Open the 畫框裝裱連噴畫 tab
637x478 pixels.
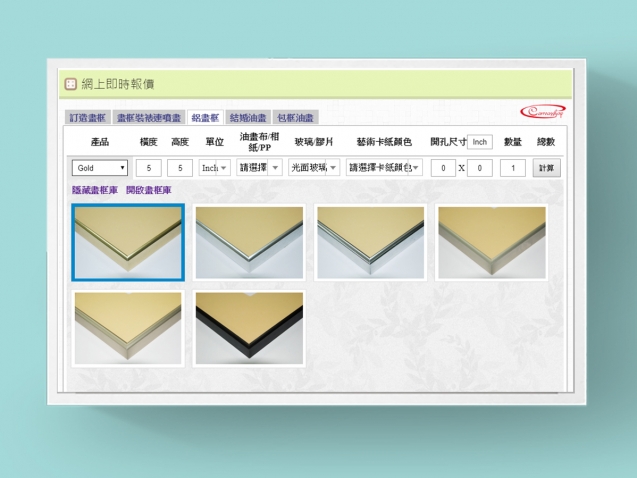click(148, 118)
